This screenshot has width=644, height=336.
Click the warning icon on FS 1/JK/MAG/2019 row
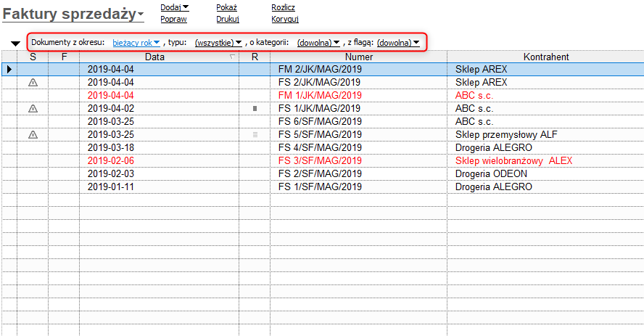(33, 108)
